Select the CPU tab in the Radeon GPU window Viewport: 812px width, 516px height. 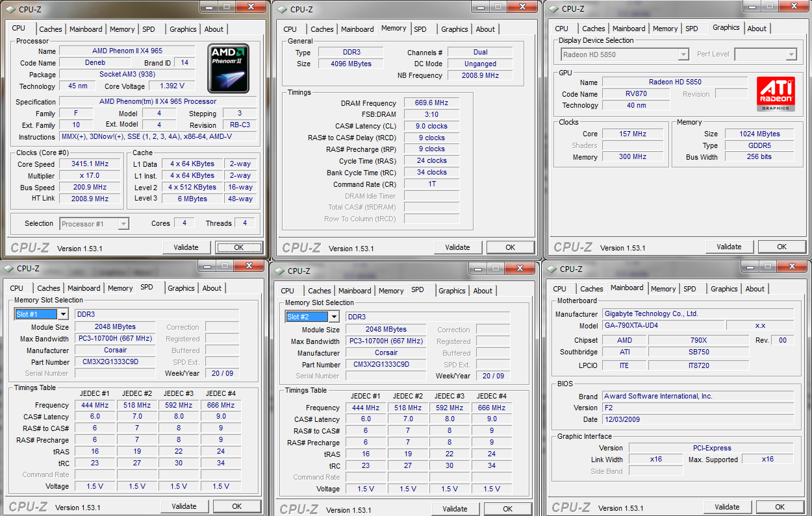click(x=562, y=29)
